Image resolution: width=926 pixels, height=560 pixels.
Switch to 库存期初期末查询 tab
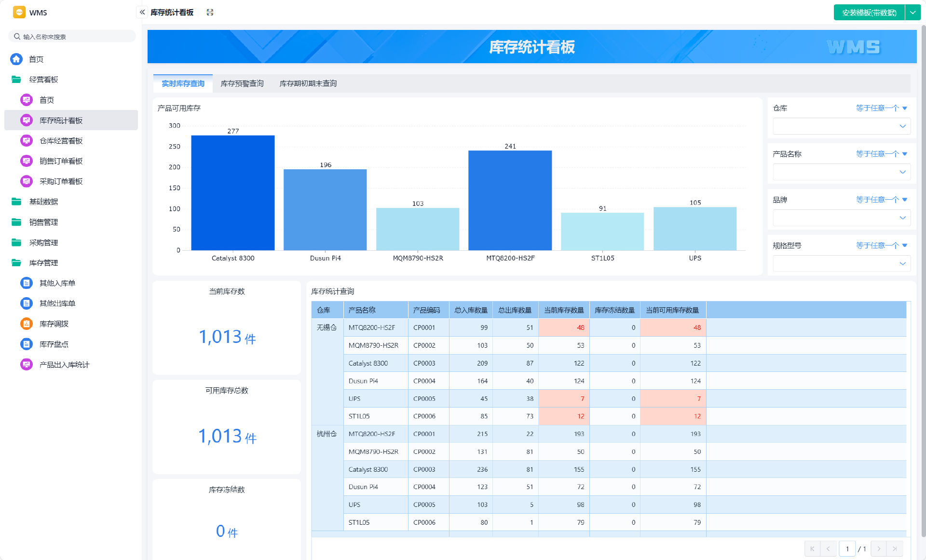coord(308,83)
